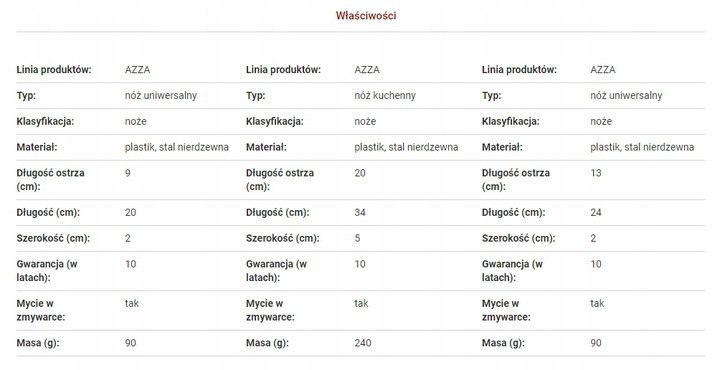The height and width of the screenshot is (370, 720).
Task: Click third column Materiał label
Action: coord(502,147)
